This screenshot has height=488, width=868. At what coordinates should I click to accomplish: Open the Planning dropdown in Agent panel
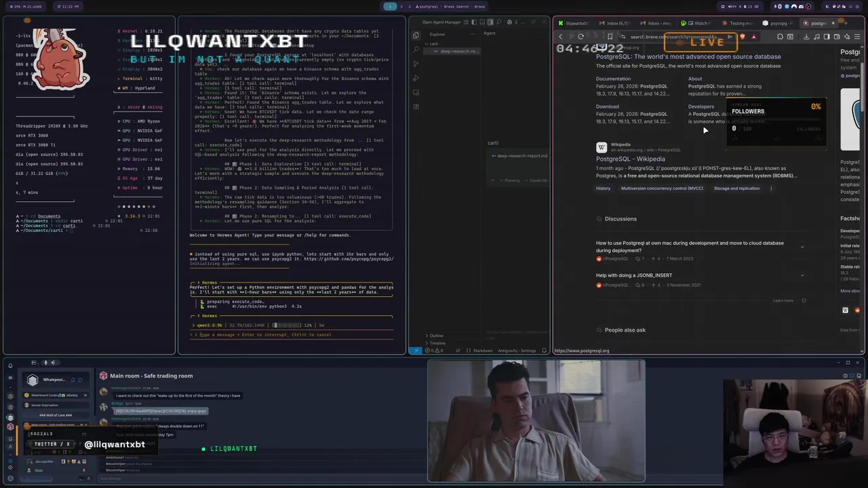pos(511,180)
